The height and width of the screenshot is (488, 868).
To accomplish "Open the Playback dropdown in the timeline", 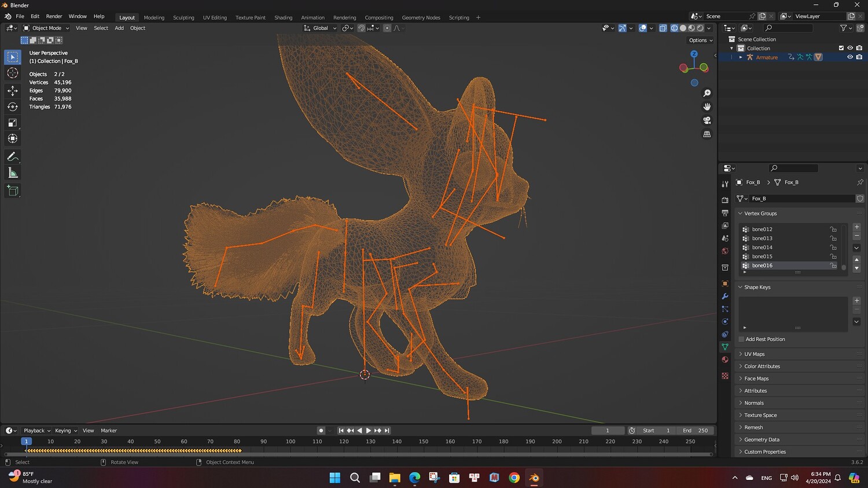I will click(x=37, y=431).
